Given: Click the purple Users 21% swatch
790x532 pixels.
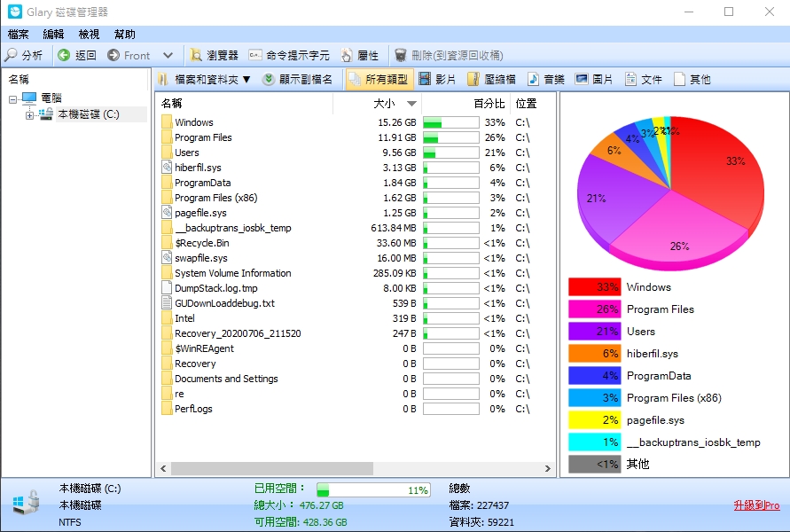Looking at the screenshot, I should point(594,331).
